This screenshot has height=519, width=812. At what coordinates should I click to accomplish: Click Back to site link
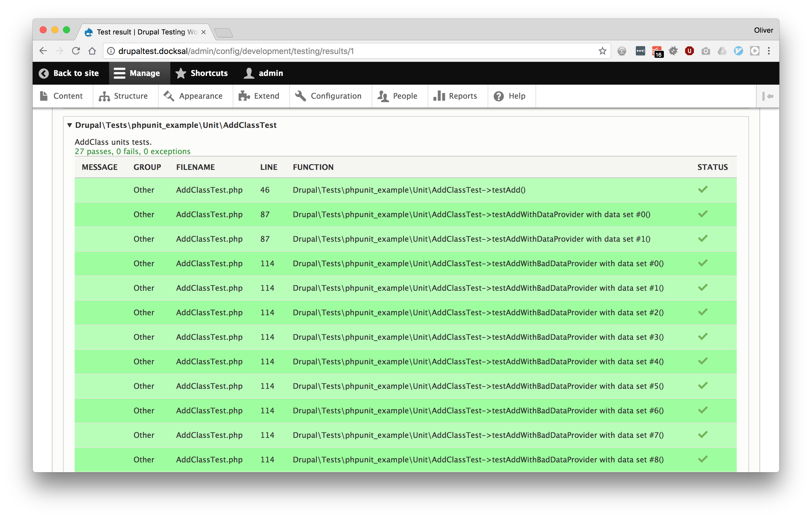(69, 73)
